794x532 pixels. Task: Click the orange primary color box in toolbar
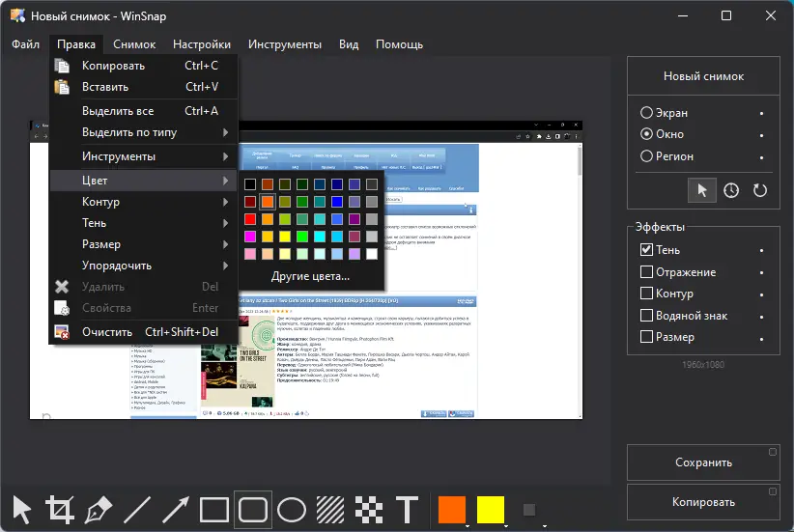coord(452,509)
